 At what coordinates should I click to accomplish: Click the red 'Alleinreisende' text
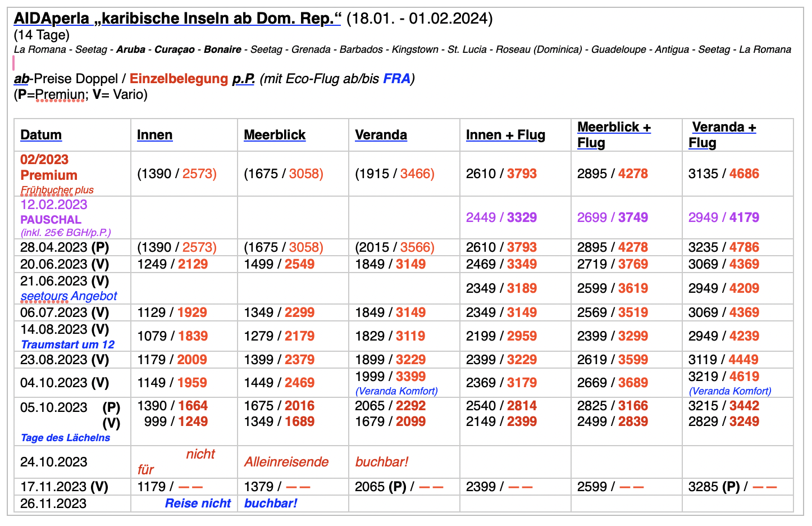coord(286,462)
